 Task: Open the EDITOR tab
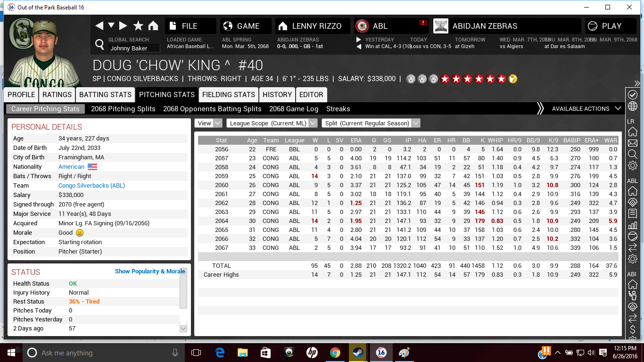[x=311, y=95]
